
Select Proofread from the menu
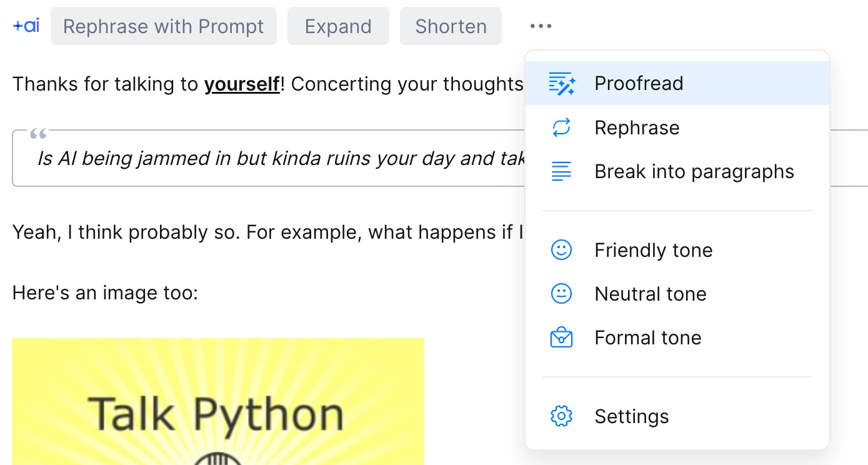tap(639, 84)
